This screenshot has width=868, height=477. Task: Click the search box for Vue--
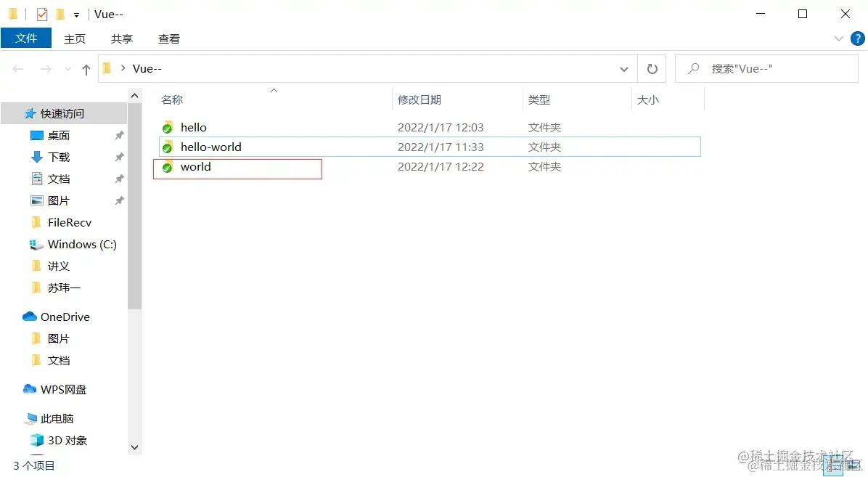pos(766,69)
